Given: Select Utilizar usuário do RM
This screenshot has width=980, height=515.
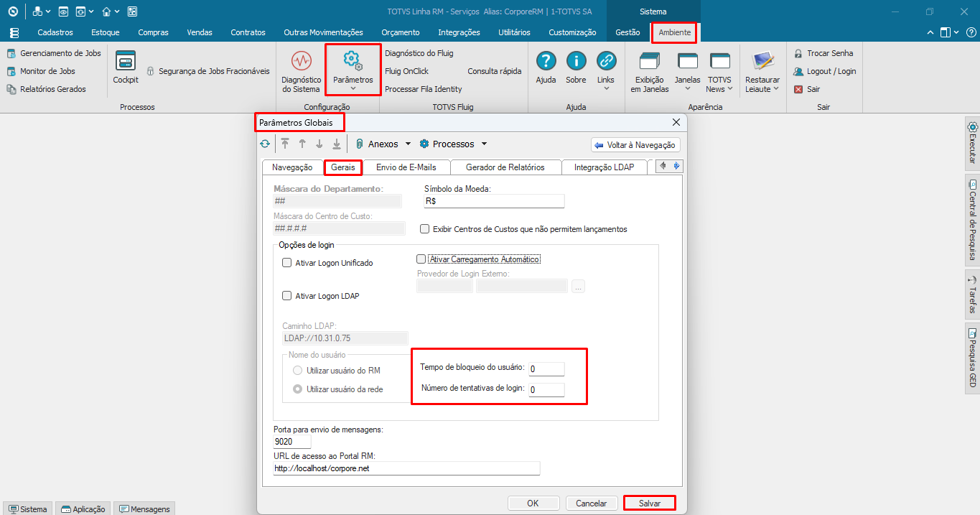Looking at the screenshot, I should click(298, 370).
